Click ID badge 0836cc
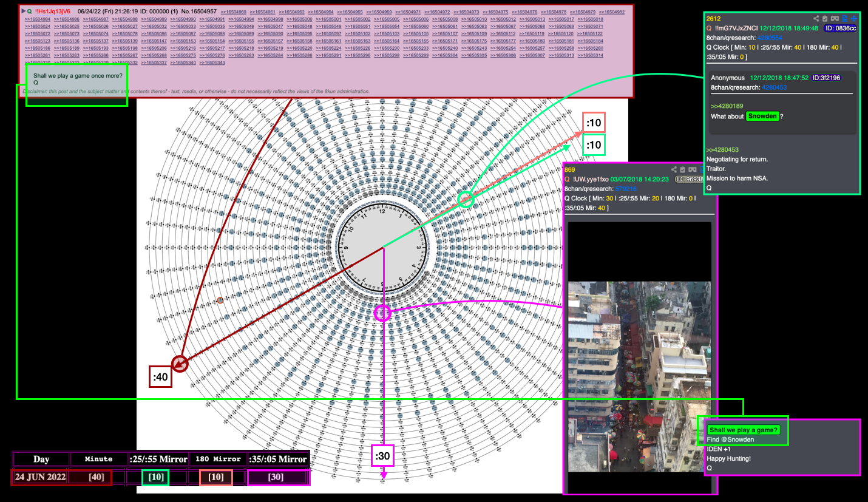 click(840, 28)
